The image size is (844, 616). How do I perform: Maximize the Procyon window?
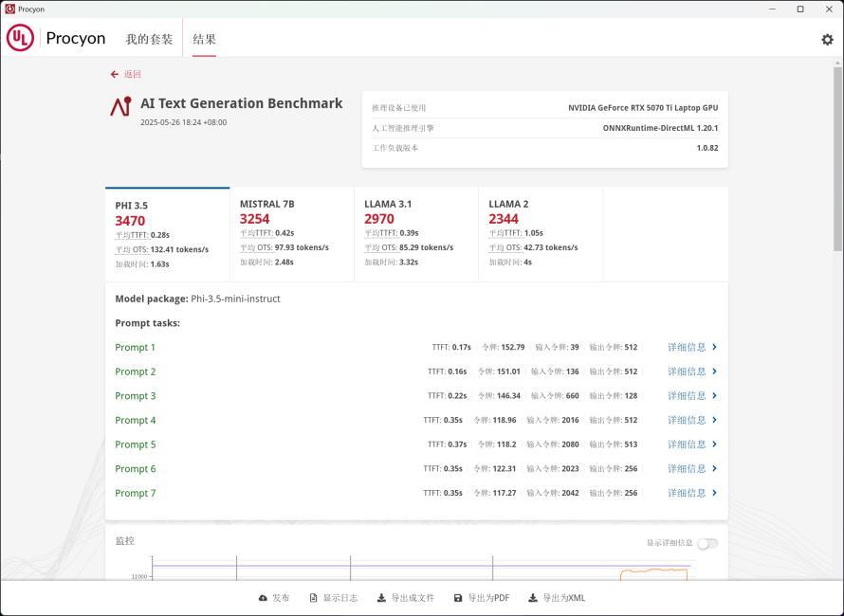click(800, 9)
